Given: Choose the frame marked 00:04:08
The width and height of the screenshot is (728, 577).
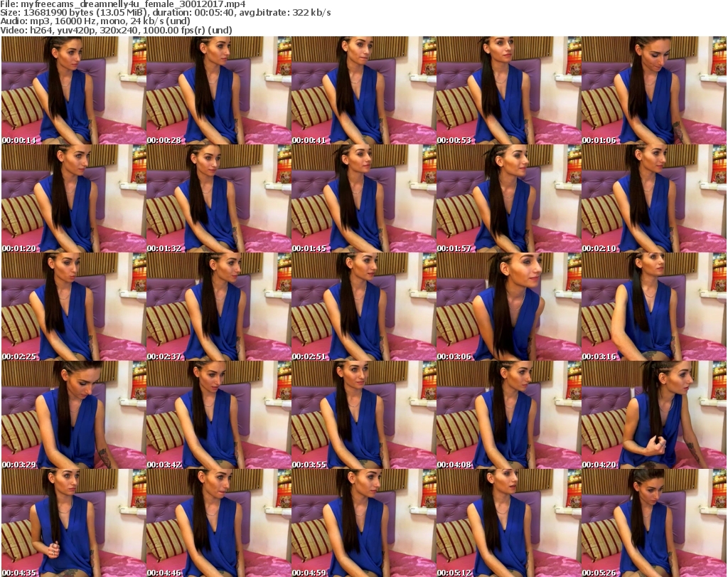Looking at the screenshot, I should coord(508,415).
